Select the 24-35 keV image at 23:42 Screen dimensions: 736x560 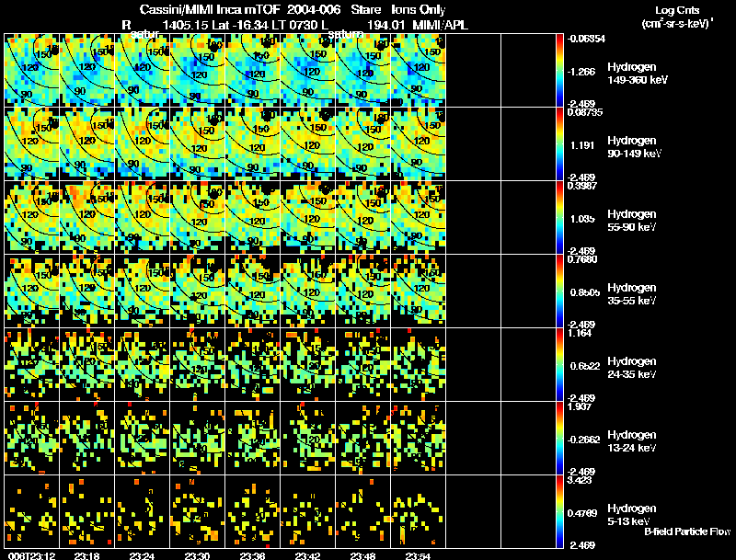[308, 365]
